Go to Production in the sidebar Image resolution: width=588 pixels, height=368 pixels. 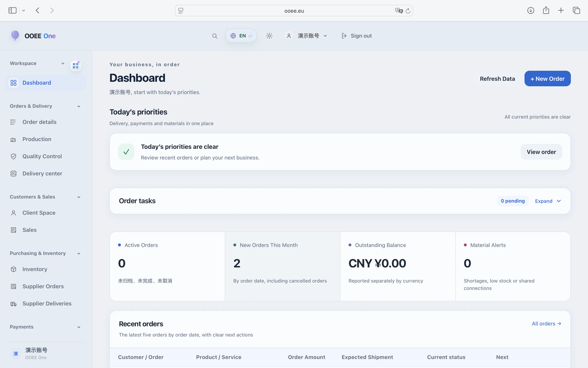37,139
